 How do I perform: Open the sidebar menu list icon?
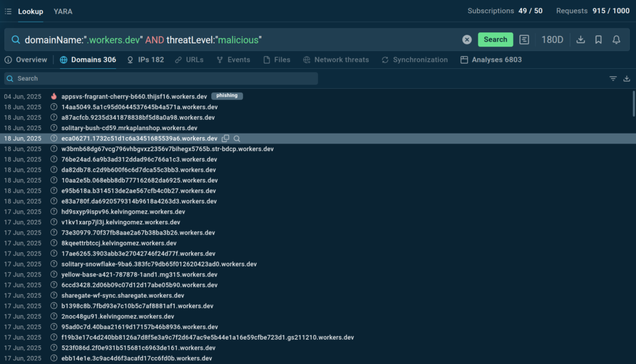tap(8, 11)
